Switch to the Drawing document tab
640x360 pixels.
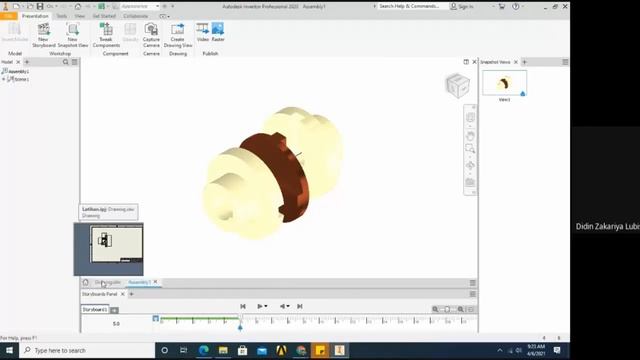coord(108,282)
